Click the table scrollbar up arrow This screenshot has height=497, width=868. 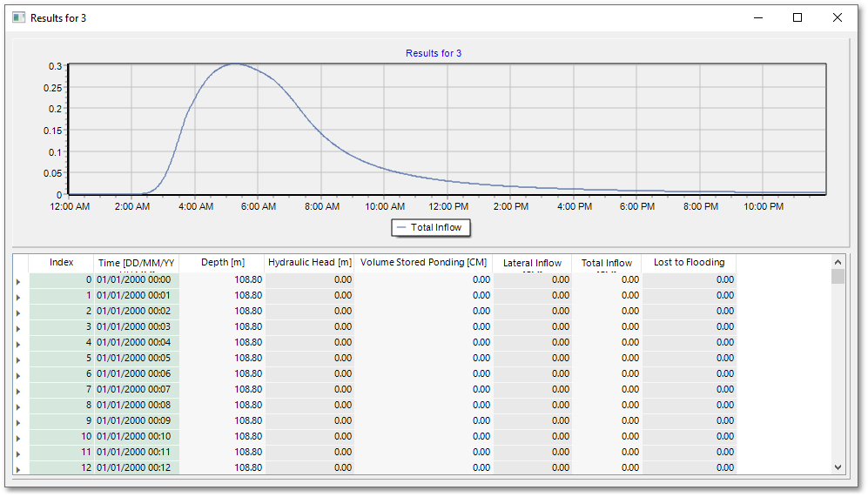pos(838,262)
